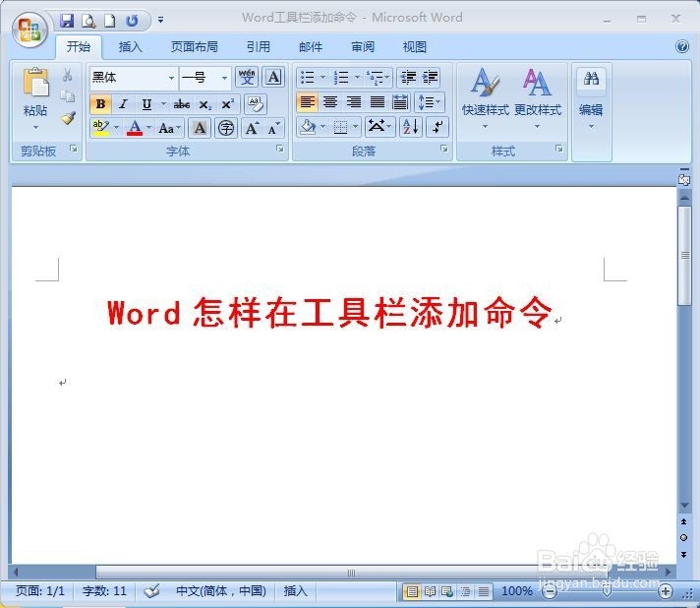The height and width of the screenshot is (608, 700).
Task: Apply distributed alignment
Action: [400, 102]
